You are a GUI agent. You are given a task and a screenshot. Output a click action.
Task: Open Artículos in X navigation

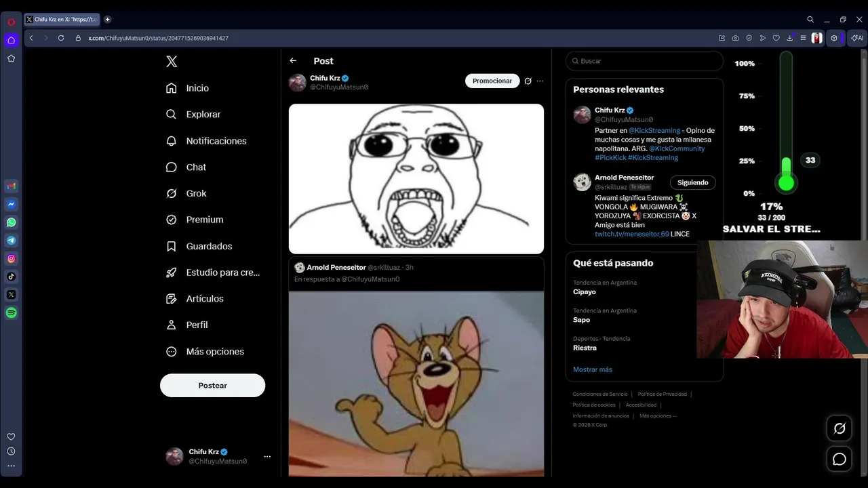pos(195,299)
